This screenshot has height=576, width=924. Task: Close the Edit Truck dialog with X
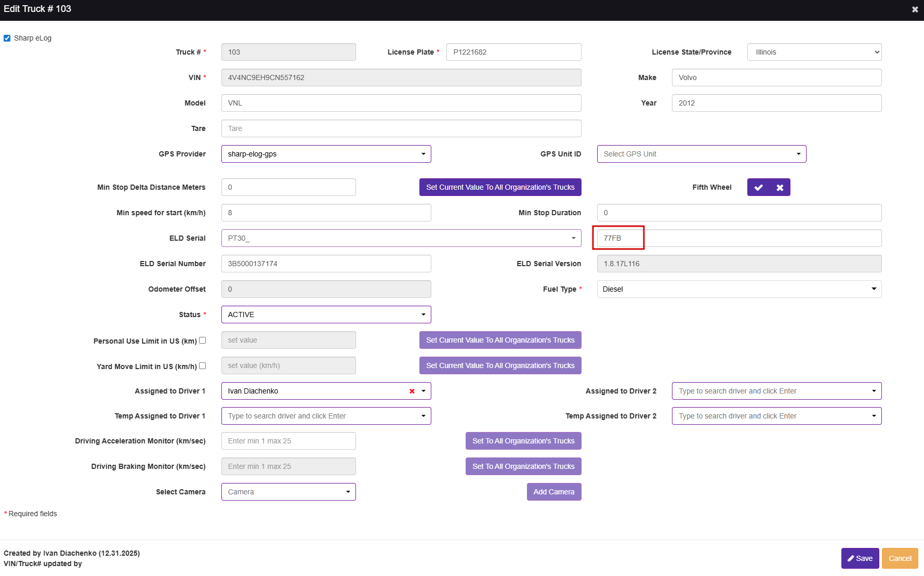coord(915,9)
